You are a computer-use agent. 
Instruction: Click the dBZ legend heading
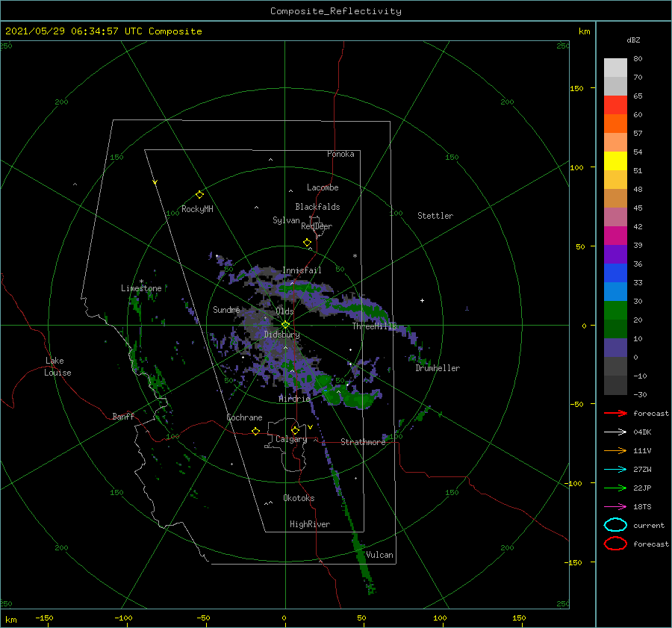(633, 40)
